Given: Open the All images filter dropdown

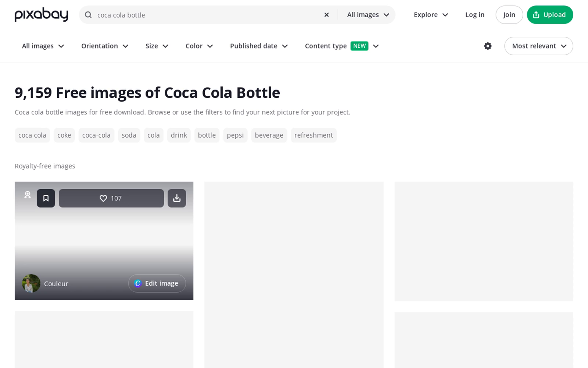Looking at the screenshot, I should 43,46.
